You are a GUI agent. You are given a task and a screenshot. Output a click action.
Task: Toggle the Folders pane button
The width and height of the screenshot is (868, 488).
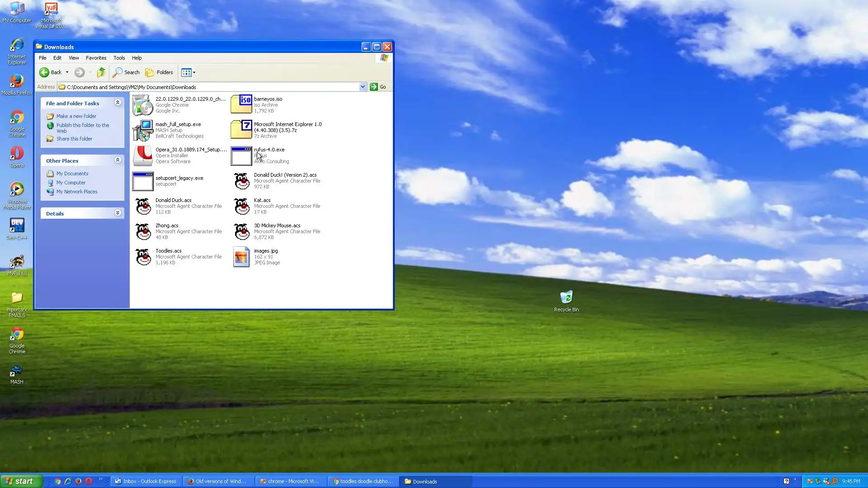click(159, 72)
